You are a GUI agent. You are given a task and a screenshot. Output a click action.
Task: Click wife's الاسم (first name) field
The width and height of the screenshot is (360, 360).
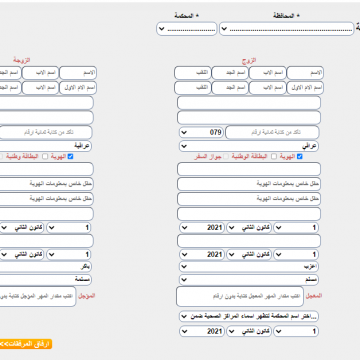pyautogui.click(x=78, y=73)
